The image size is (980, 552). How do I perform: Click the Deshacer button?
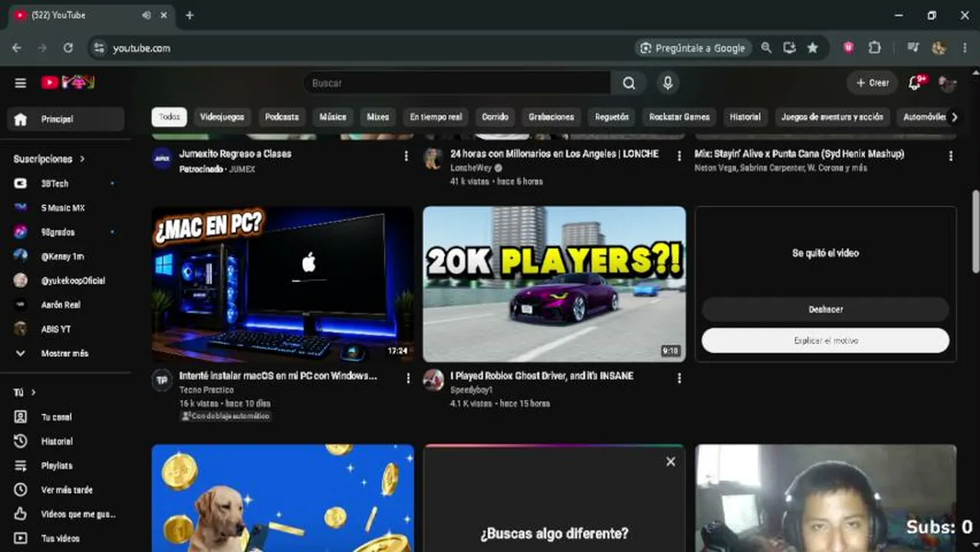pyautogui.click(x=825, y=309)
